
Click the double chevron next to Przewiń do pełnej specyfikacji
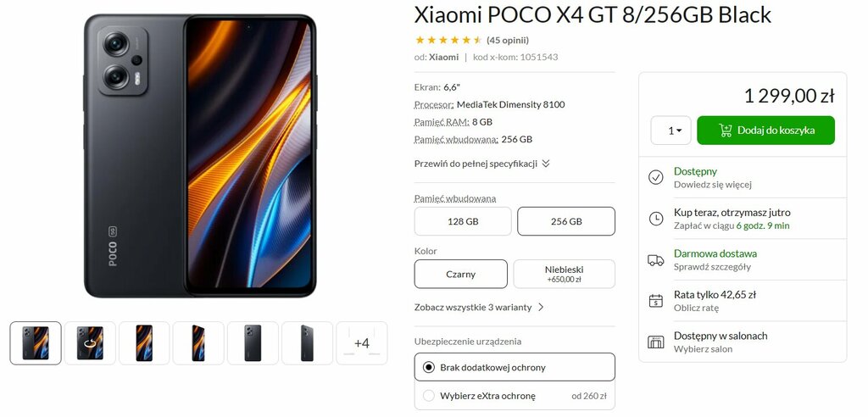click(x=546, y=164)
